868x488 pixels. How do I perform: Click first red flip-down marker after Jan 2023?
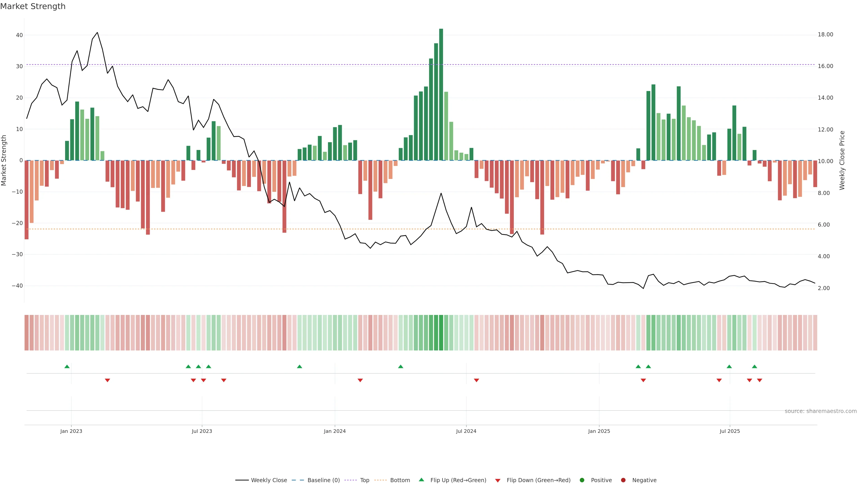tap(108, 380)
